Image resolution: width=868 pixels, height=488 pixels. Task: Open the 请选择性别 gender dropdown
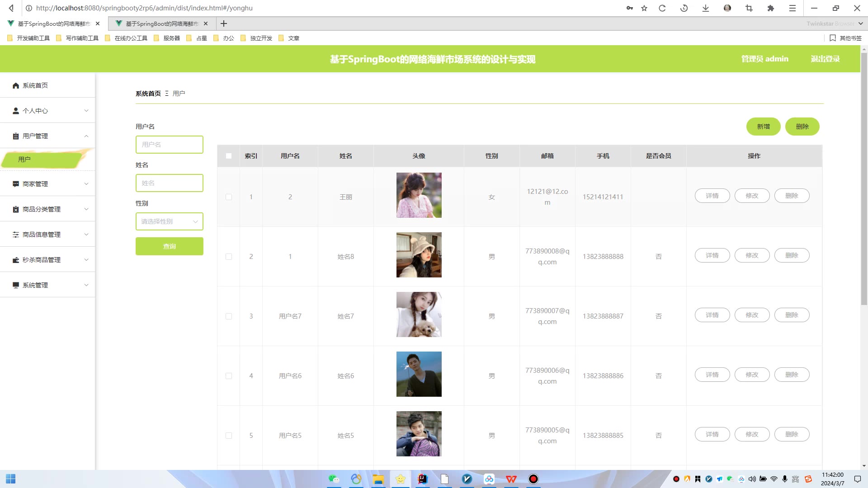pyautogui.click(x=170, y=221)
